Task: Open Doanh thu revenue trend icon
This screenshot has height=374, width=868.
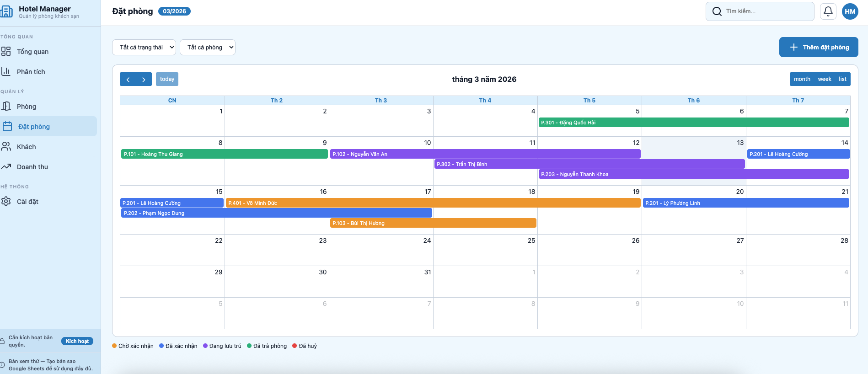Action: (6, 167)
